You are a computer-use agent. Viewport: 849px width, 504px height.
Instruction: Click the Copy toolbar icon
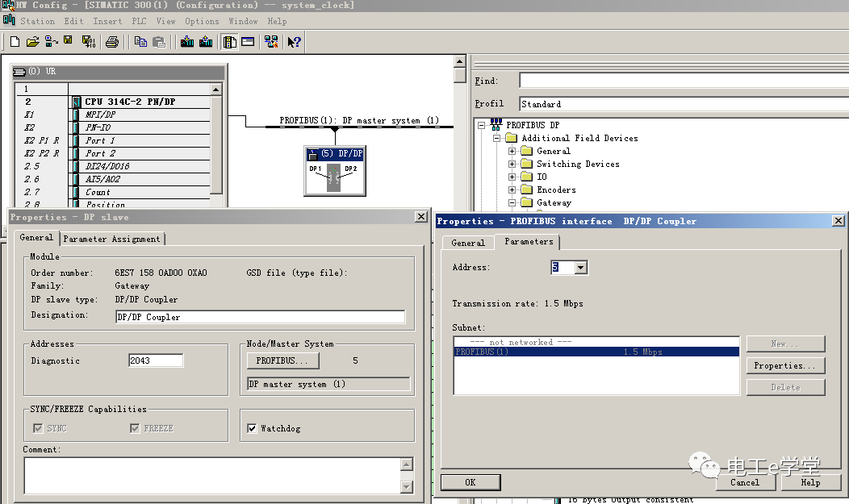pyautogui.click(x=140, y=42)
